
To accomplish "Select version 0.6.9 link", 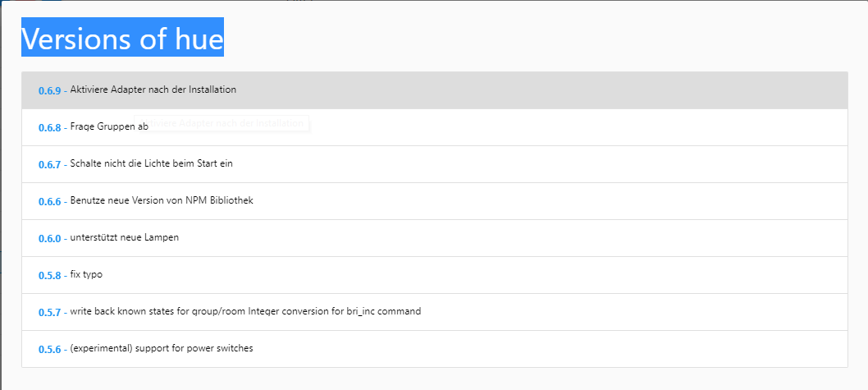I will (x=49, y=91).
